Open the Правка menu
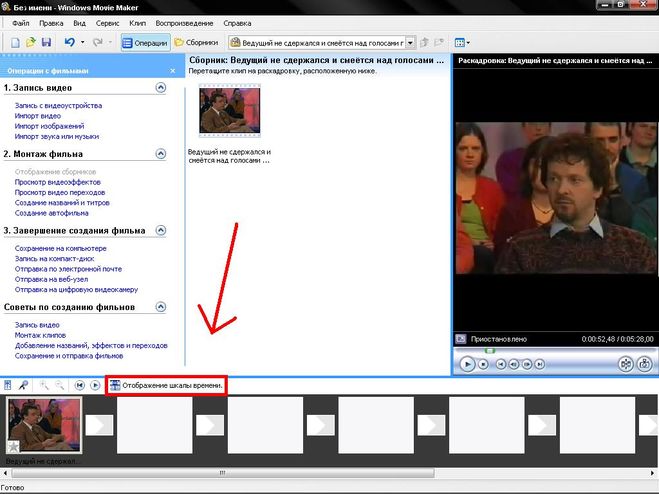659x494 pixels. pos(51,23)
